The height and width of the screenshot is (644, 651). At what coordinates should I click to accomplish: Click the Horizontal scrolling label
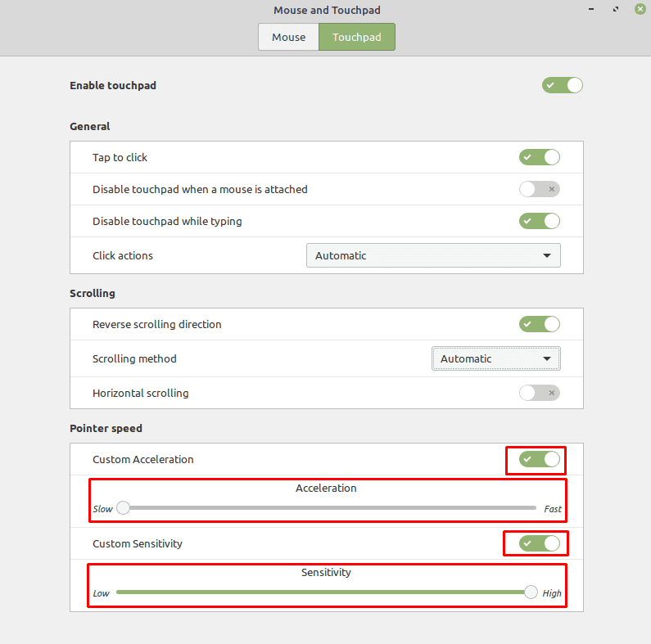point(140,393)
